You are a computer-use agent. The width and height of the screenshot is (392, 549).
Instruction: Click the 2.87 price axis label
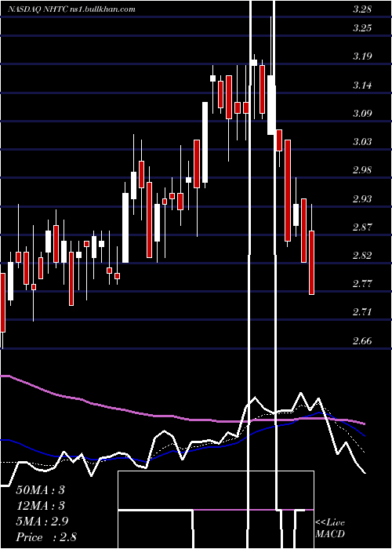click(x=362, y=227)
